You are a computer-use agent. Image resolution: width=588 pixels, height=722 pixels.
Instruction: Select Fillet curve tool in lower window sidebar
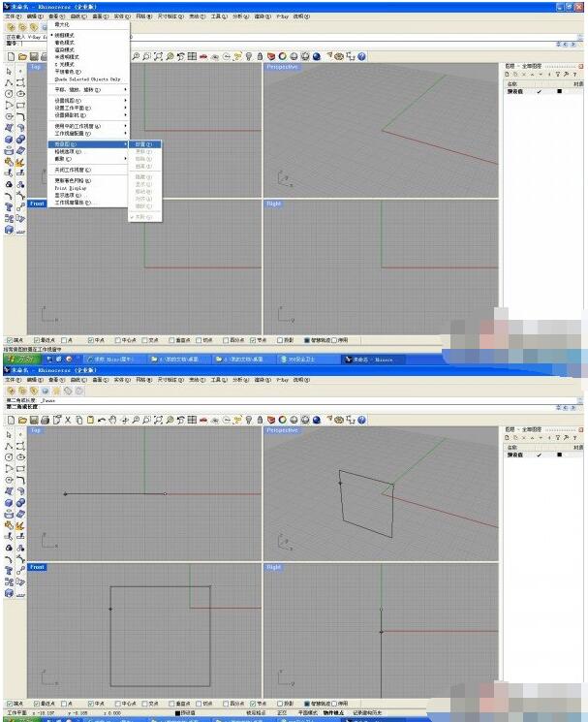pyautogui.click(x=20, y=481)
